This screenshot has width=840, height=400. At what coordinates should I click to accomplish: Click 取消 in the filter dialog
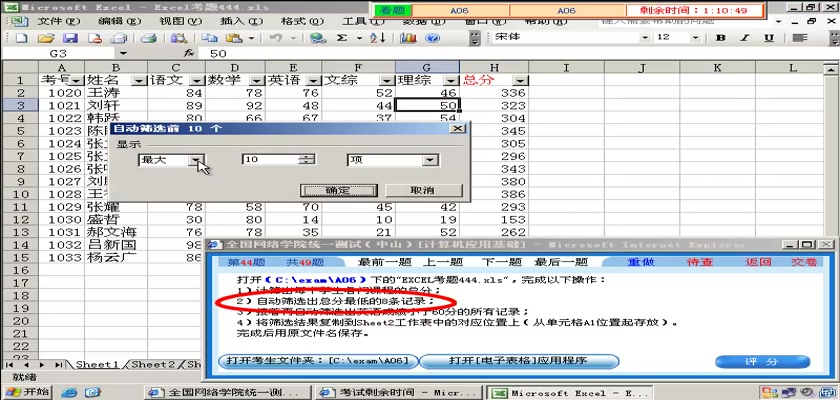pyautogui.click(x=422, y=190)
